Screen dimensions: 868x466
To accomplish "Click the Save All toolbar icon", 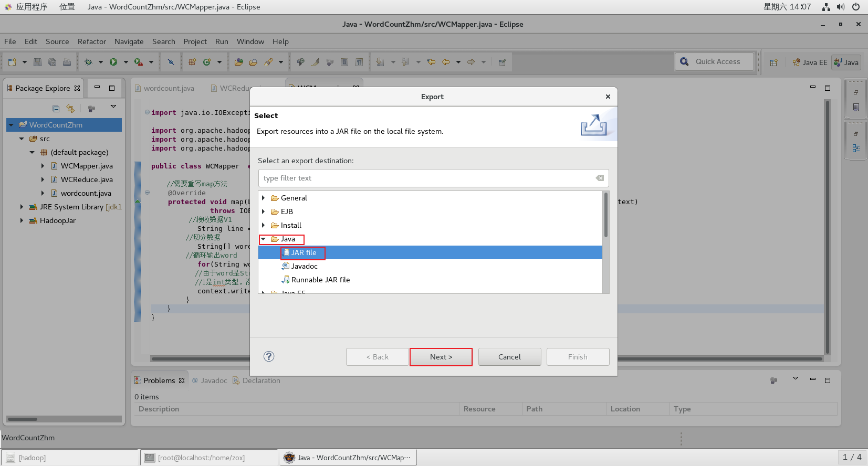I will pos(52,62).
